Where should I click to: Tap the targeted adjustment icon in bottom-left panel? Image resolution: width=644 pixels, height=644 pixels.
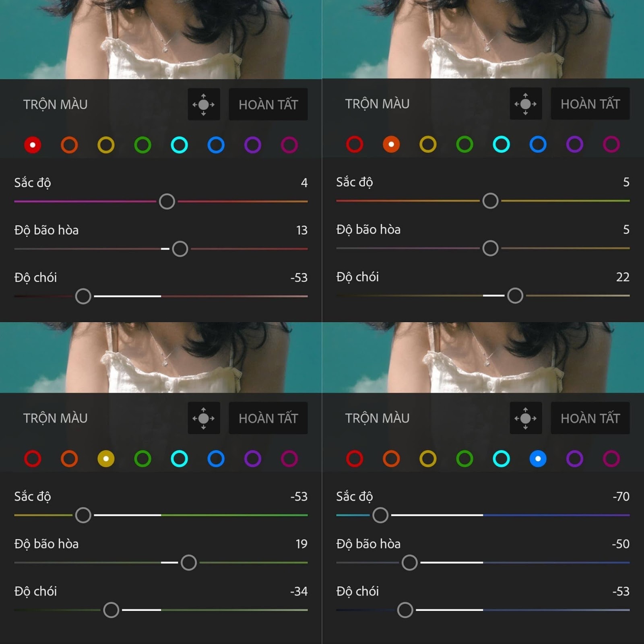204,418
